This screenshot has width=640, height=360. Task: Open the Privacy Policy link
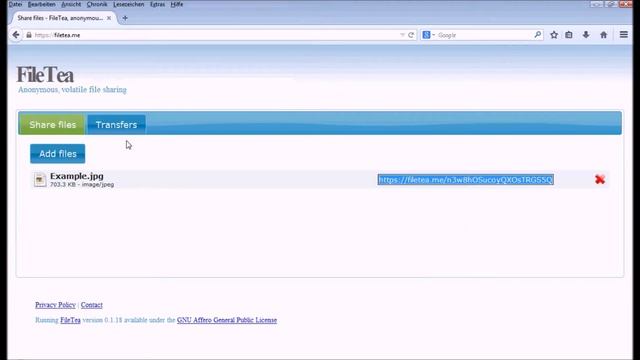55,305
